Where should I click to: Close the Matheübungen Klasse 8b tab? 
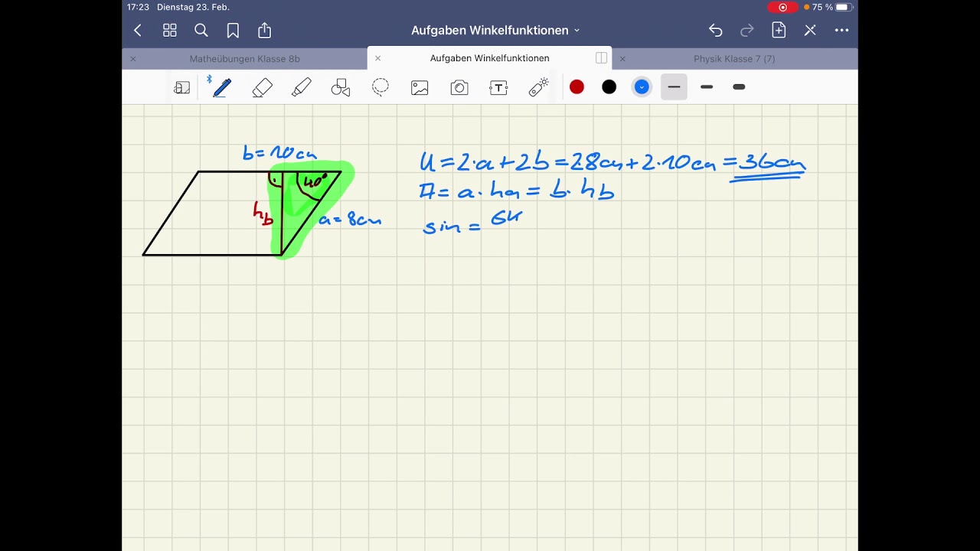point(132,59)
